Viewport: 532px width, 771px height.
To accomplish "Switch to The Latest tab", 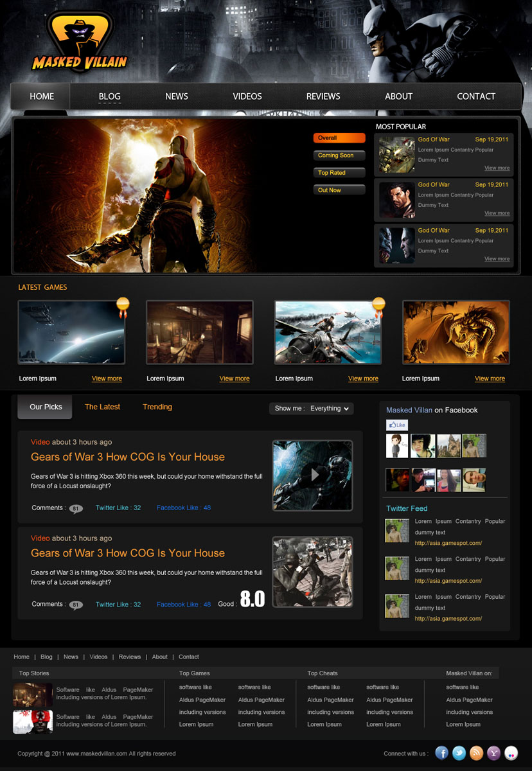I will tap(102, 407).
